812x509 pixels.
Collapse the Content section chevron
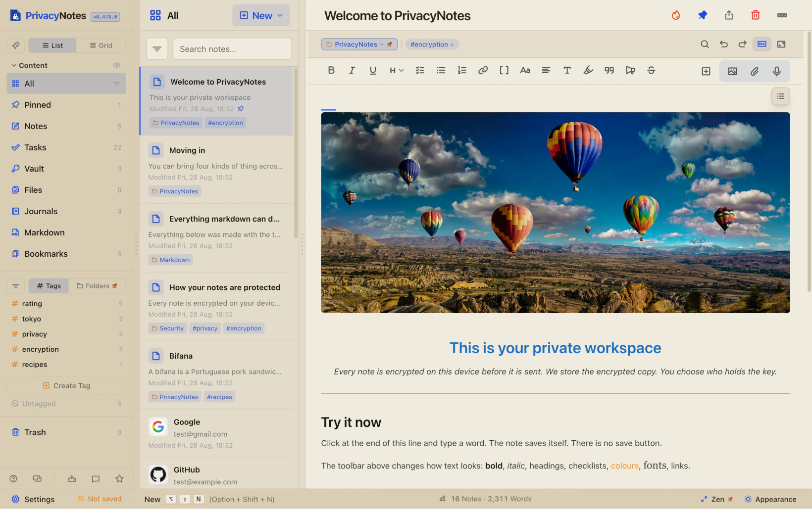[x=14, y=65]
